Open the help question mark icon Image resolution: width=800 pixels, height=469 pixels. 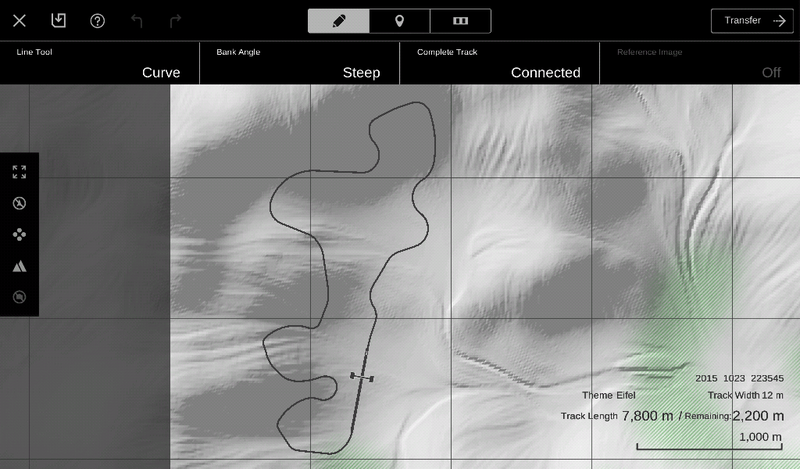tap(97, 21)
